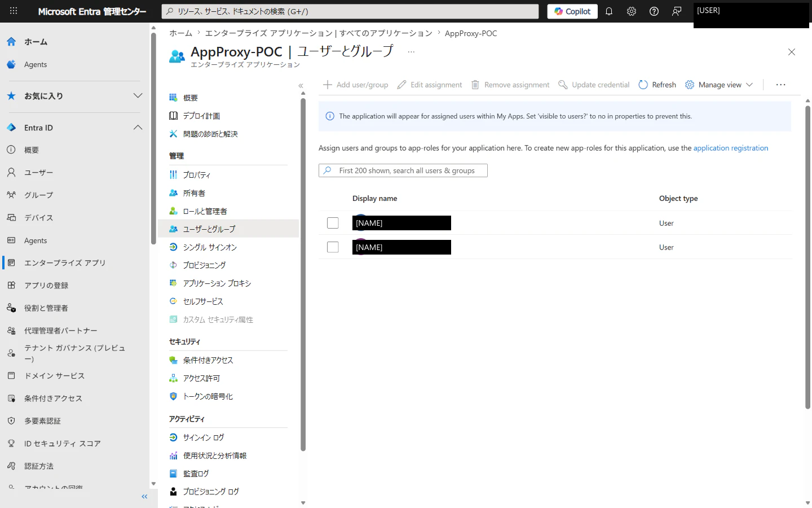Viewport: 812px width, 508px height.
Task: Click Edit assignment toolbar button
Action: tap(430, 85)
